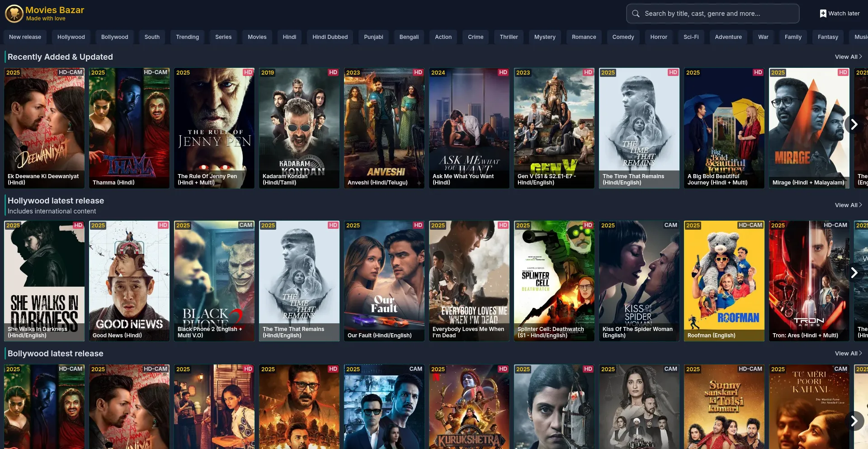
Task: Open the Roofman (English) movie poster
Action: tap(724, 280)
